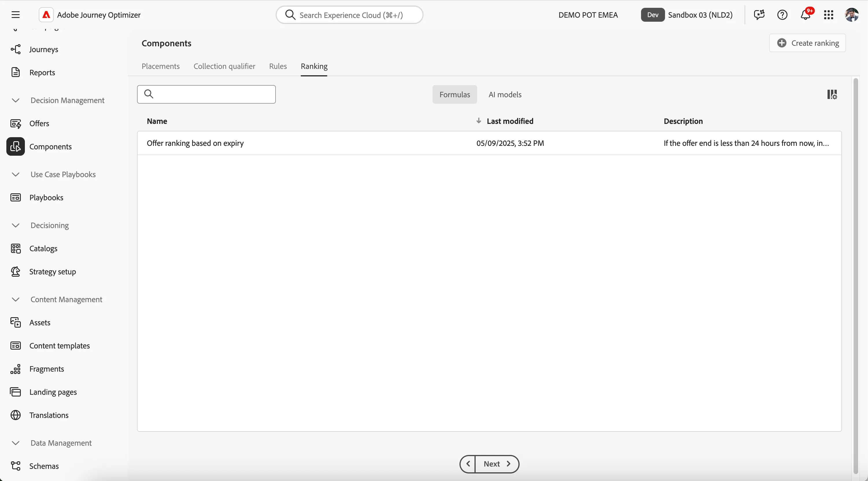This screenshot has width=868, height=481.
Task: Open the hamburger navigation menu
Action: coord(16,15)
